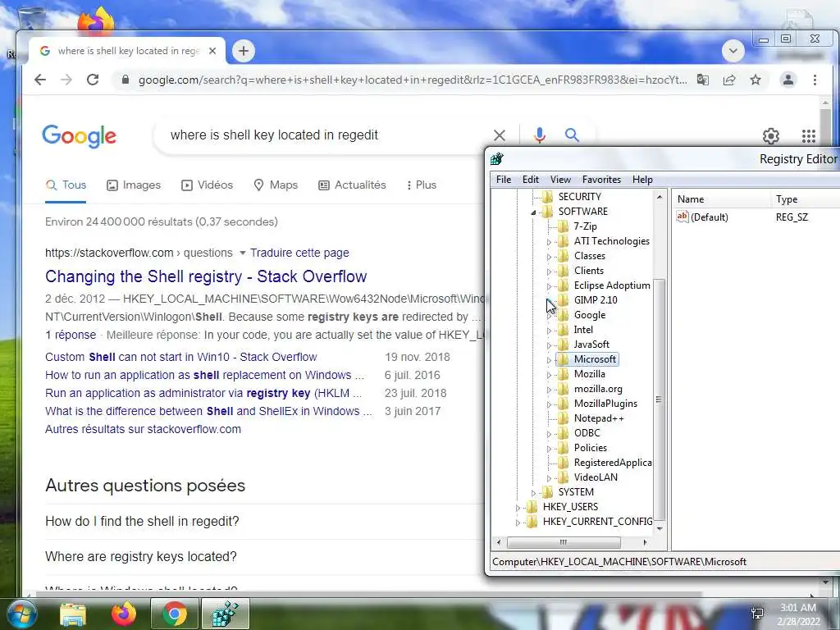Click 'Autres résultats sur stackoverflow.com'
The width and height of the screenshot is (840, 630).
(x=143, y=429)
